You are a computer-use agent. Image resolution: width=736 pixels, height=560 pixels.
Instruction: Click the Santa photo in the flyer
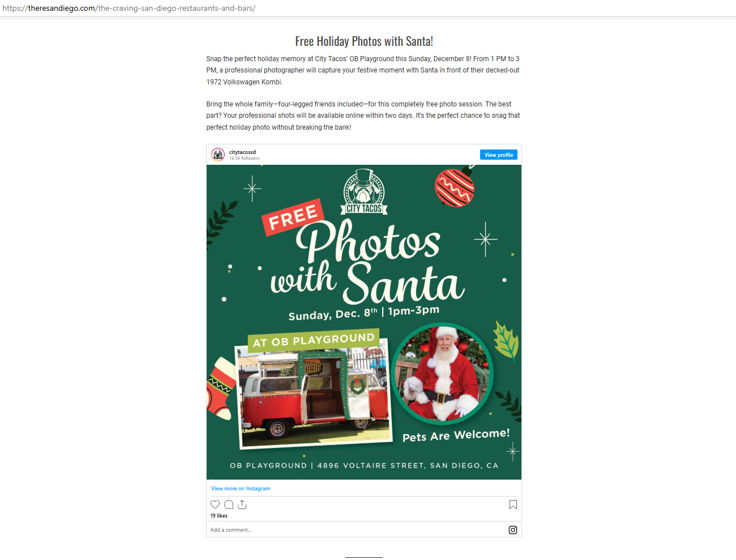pos(443,374)
